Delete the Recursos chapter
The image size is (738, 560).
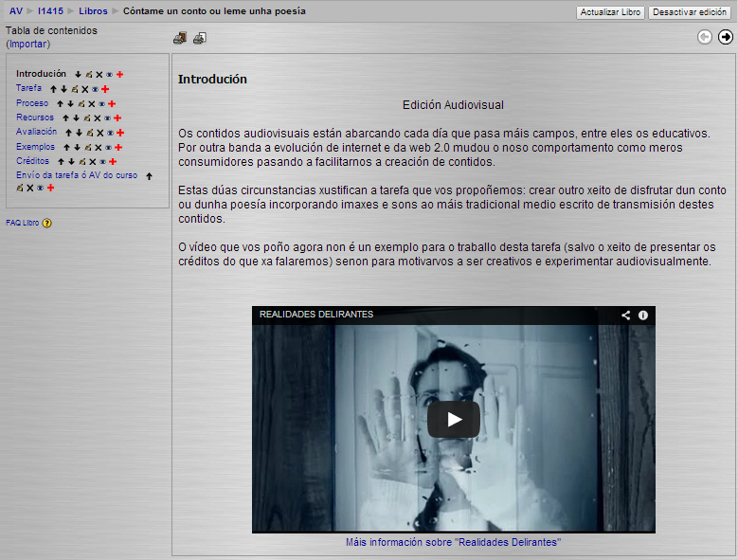97,118
